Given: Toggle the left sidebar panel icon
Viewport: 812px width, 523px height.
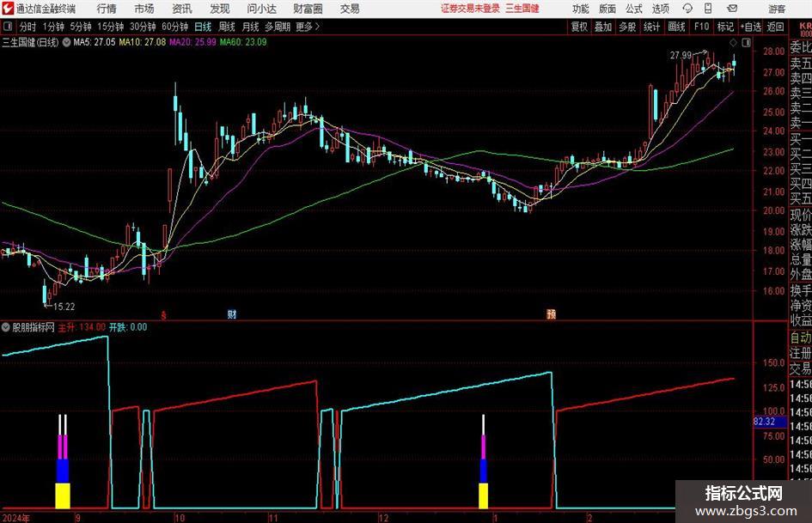Looking at the screenshot, I should (7, 27).
